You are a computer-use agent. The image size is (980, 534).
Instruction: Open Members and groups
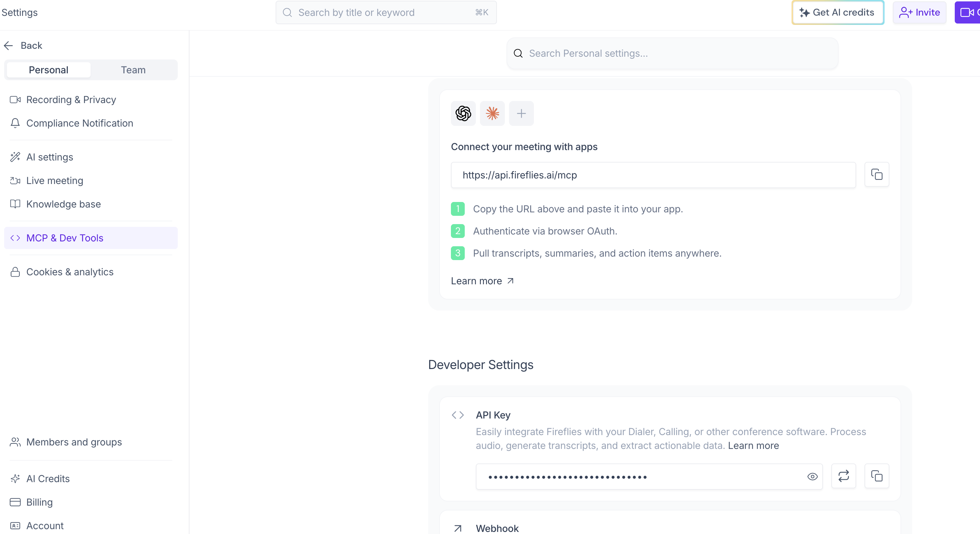91,442
